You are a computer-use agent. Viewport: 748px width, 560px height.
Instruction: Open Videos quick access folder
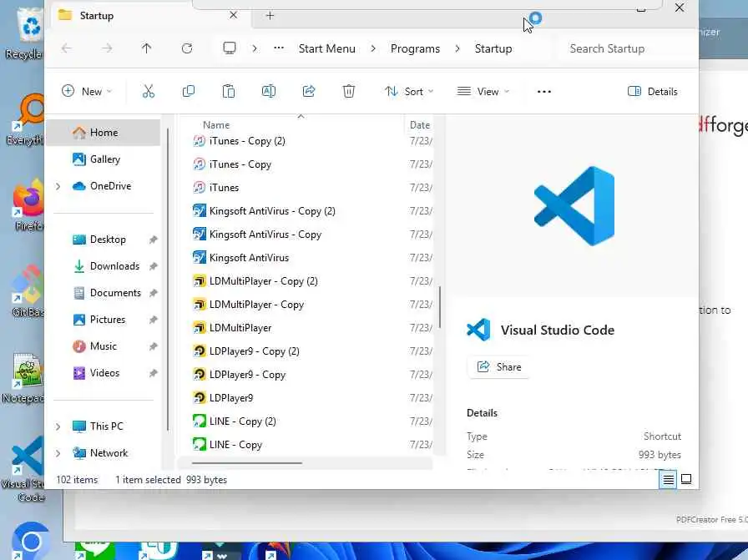point(104,373)
